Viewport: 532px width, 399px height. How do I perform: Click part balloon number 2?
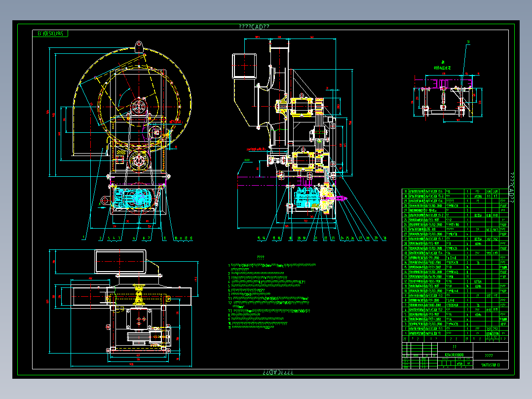coord(100,238)
